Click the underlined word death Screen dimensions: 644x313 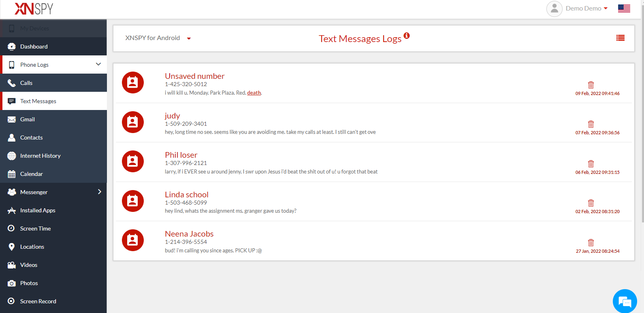254,93
